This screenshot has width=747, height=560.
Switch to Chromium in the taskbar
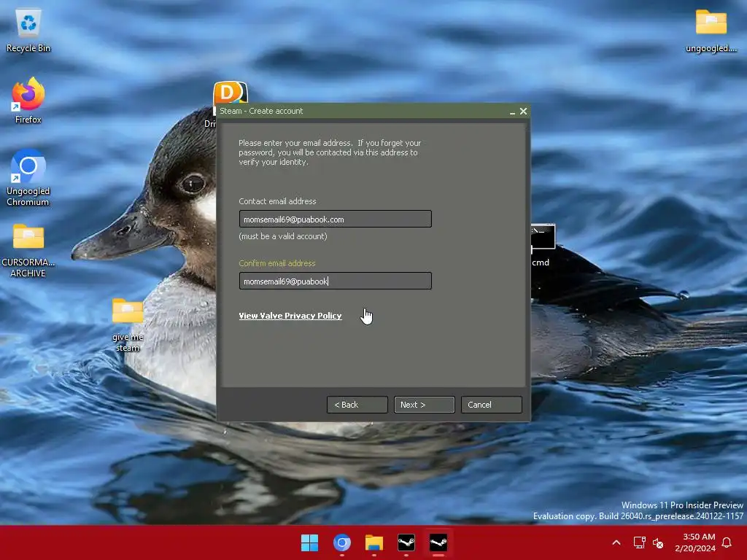(341, 542)
